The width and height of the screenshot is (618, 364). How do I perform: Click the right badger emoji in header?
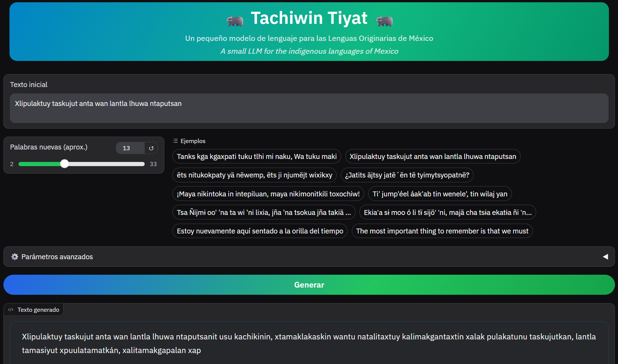(384, 21)
